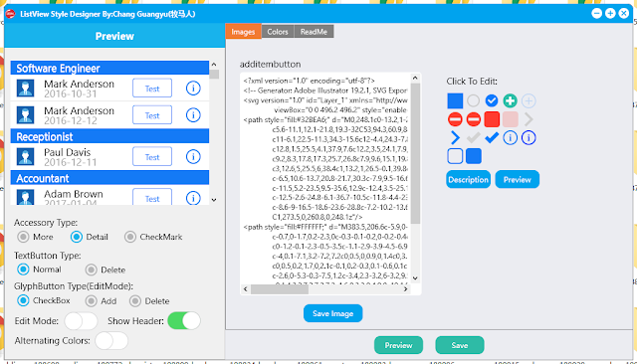637x364 pixels.
Task: Select More accessory type
Action: point(23,237)
